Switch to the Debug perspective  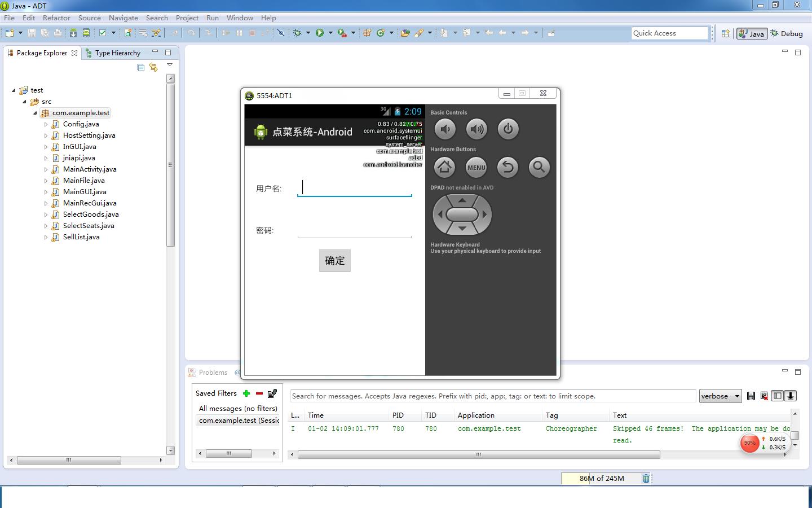(x=787, y=33)
